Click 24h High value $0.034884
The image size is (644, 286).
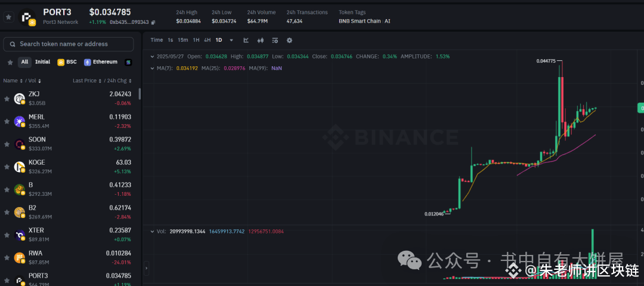189,21
